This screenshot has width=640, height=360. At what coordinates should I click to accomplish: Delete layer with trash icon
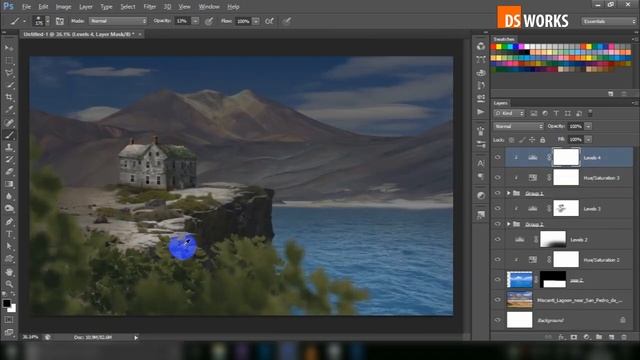click(x=624, y=337)
